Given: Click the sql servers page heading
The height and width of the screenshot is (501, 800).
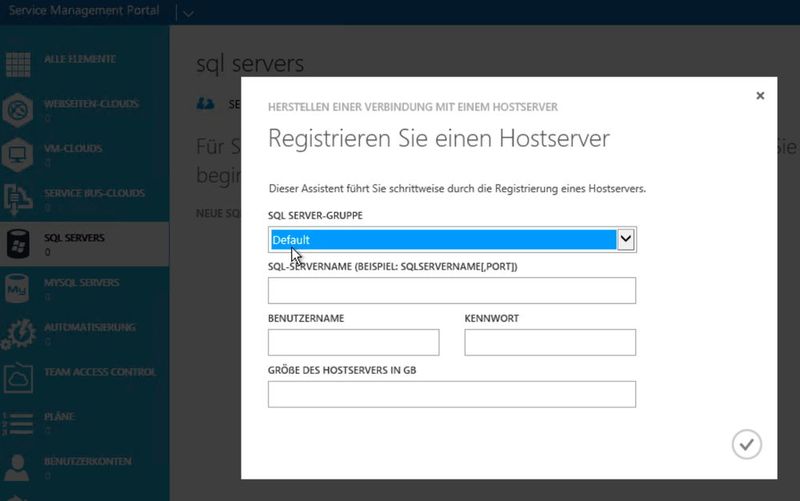Looking at the screenshot, I should [250, 64].
